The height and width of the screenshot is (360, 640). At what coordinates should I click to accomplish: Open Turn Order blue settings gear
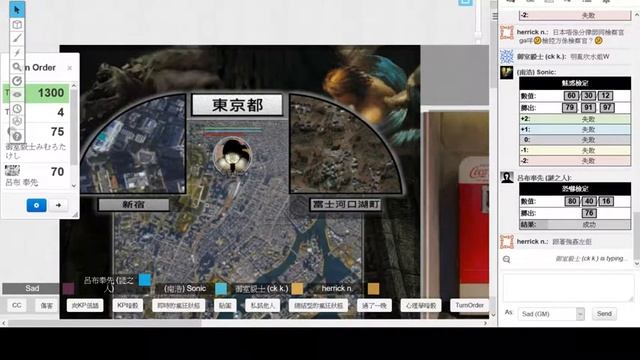(x=36, y=205)
